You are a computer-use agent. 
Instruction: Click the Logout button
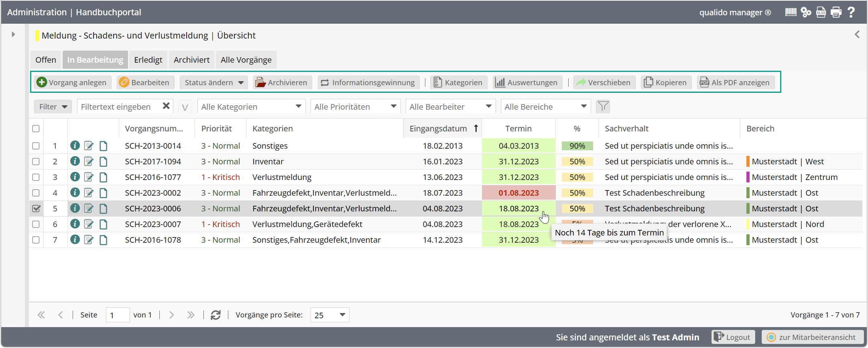point(733,337)
